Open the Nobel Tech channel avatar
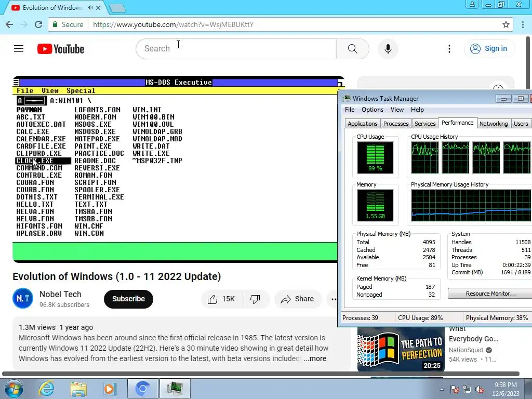 pos(23,299)
